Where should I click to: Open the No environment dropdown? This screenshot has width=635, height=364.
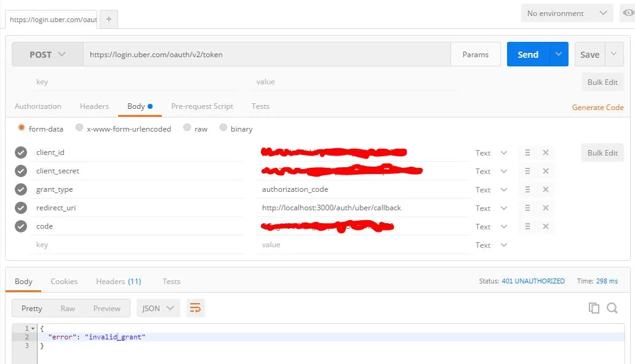(x=567, y=14)
